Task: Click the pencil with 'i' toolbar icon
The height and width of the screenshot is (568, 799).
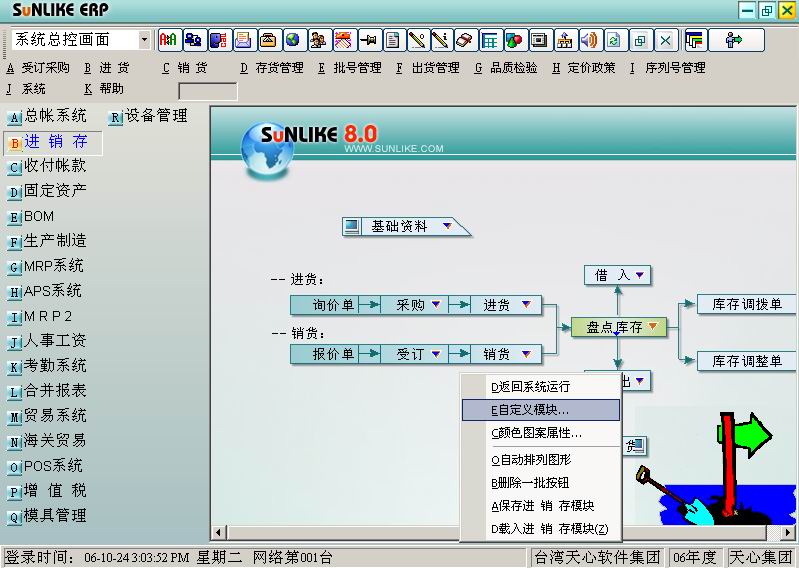Action: (x=441, y=40)
